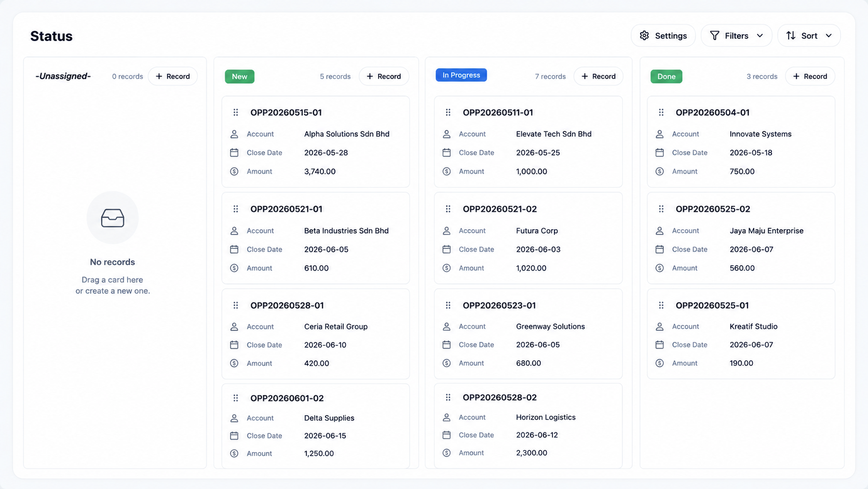868x489 pixels.
Task: Add a record to Unassigned column
Action: point(173,76)
